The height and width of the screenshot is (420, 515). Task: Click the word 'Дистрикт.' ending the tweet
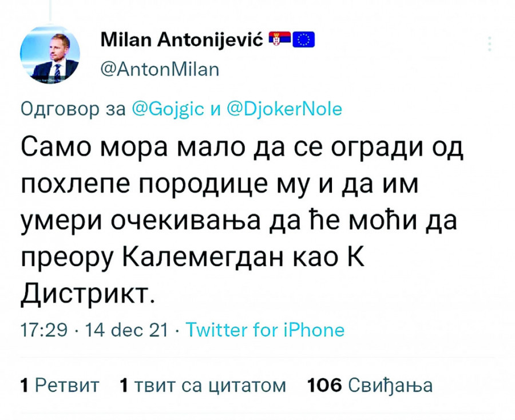87,296
